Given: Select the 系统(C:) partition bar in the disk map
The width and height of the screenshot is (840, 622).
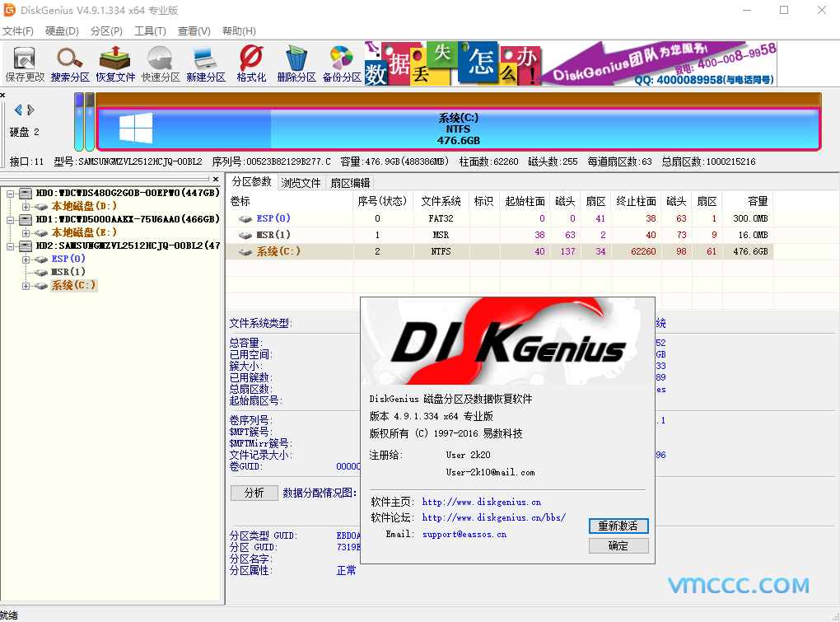Looking at the screenshot, I should pyautogui.click(x=458, y=129).
